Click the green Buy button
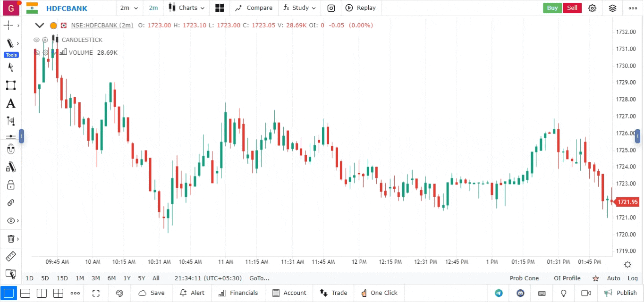The image size is (644, 302). point(552,8)
